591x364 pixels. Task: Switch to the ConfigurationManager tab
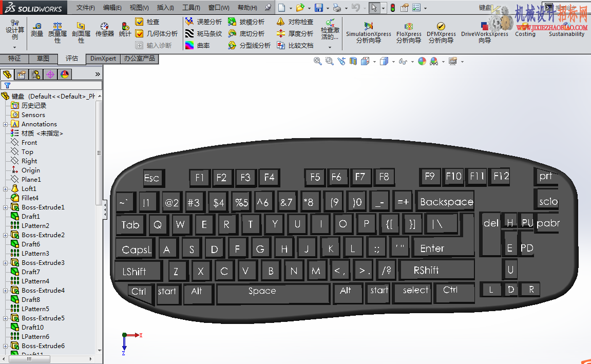click(36, 74)
